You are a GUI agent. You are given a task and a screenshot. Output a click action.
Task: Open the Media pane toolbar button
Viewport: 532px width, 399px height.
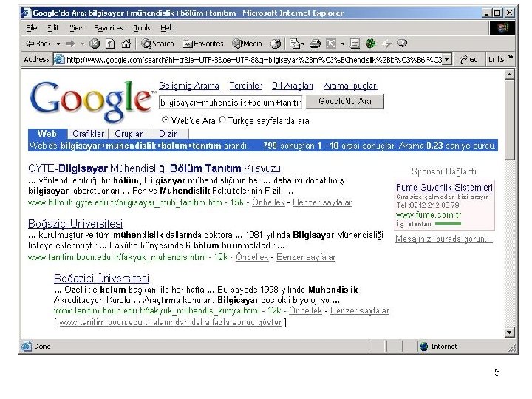247,44
